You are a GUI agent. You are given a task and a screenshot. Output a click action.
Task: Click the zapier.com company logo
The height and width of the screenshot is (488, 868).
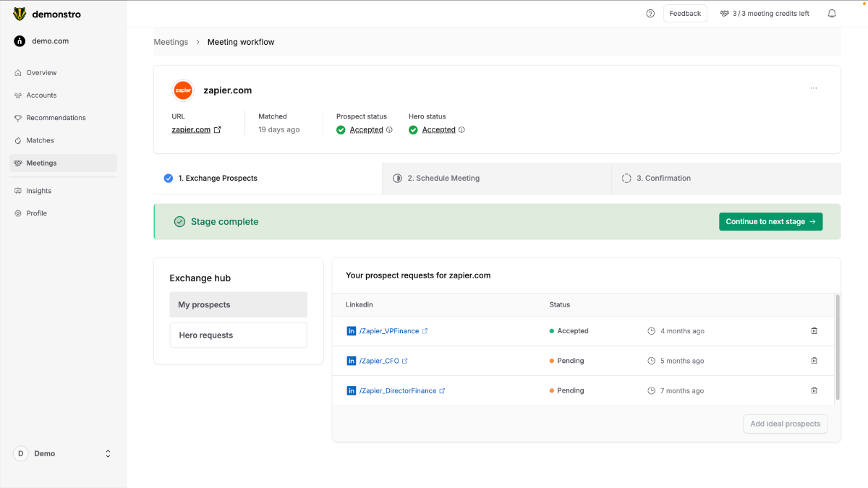[183, 90]
